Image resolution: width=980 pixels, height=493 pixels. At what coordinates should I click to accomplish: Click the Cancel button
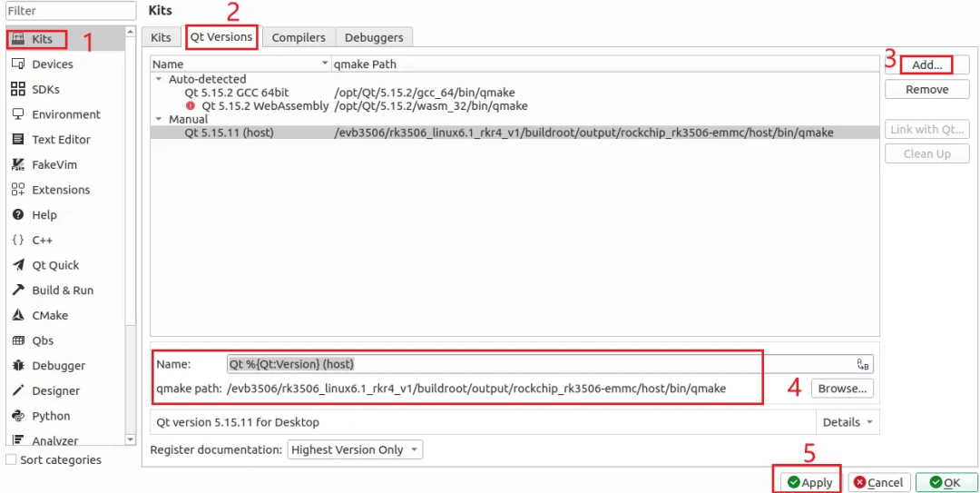click(x=878, y=482)
